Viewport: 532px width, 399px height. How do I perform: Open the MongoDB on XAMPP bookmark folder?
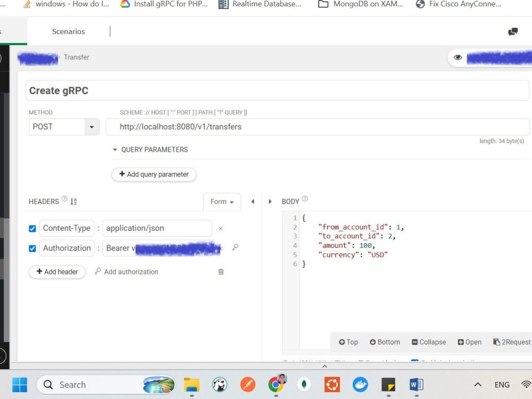(x=360, y=4)
